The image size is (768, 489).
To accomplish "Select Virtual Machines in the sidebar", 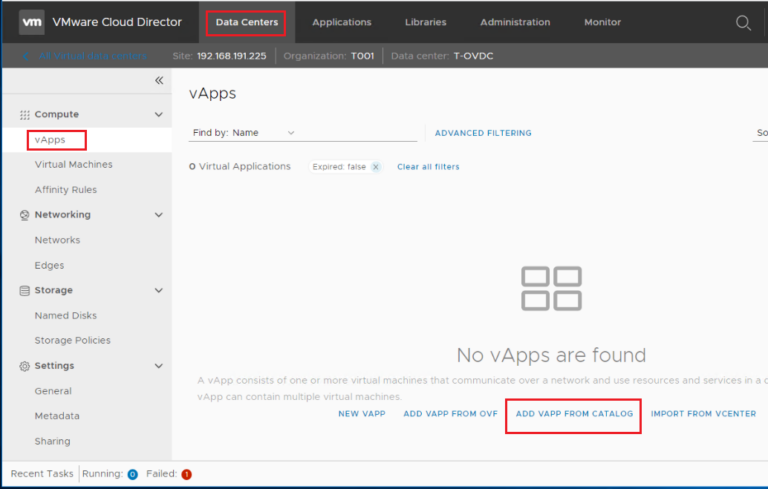I will (x=73, y=165).
